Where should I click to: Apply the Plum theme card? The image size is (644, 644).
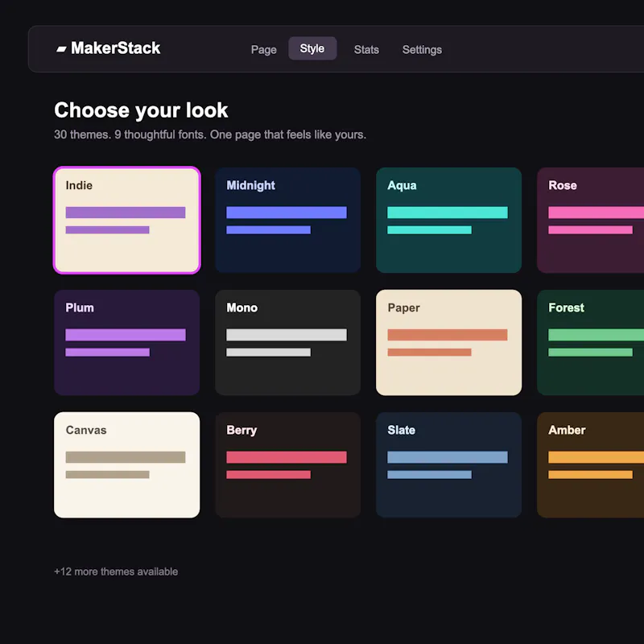(x=127, y=343)
